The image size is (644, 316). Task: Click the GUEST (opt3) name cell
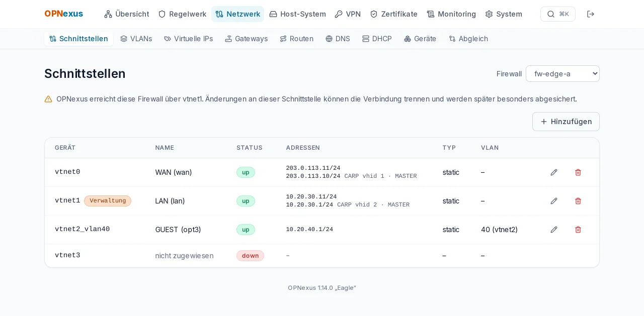click(x=178, y=230)
